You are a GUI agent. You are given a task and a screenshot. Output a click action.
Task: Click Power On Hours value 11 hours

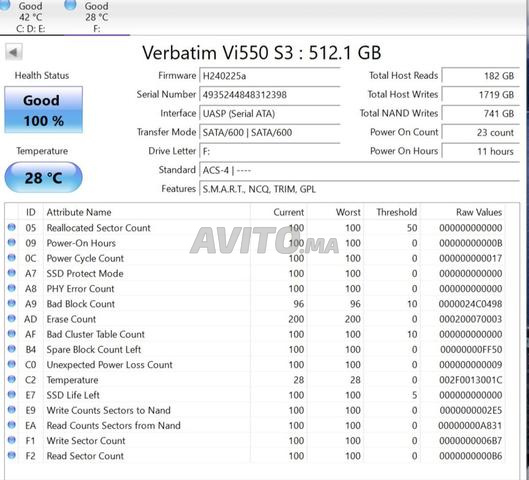point(480,151)
